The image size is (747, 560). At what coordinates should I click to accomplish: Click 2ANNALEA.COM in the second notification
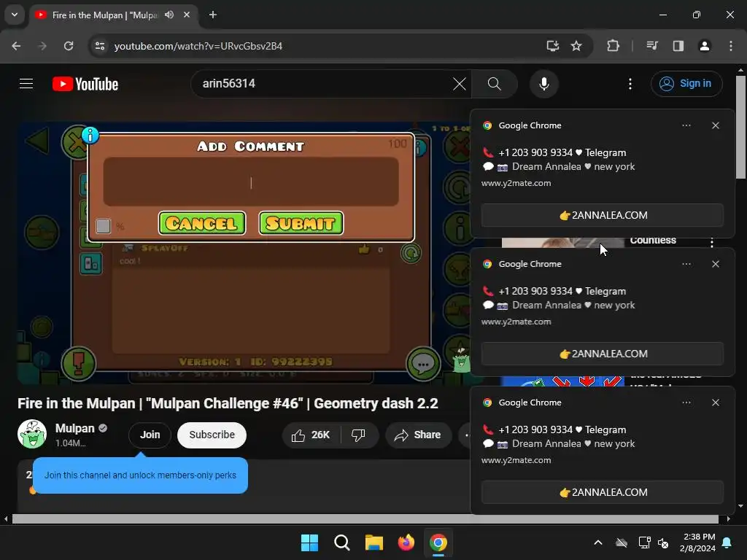(602, 354)
